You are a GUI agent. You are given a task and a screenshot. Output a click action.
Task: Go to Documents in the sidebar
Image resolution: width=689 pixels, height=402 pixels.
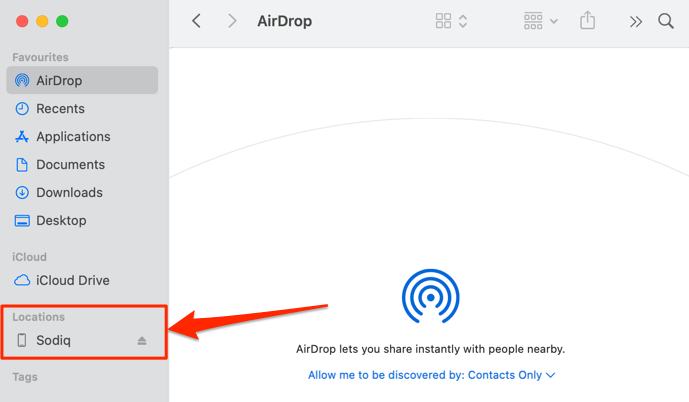coord(69,164)
